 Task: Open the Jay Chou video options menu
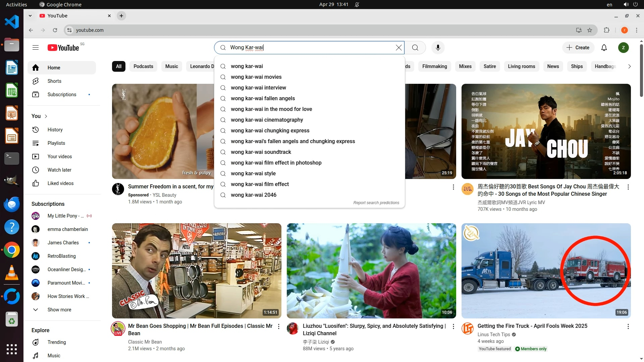pos(628,187)
